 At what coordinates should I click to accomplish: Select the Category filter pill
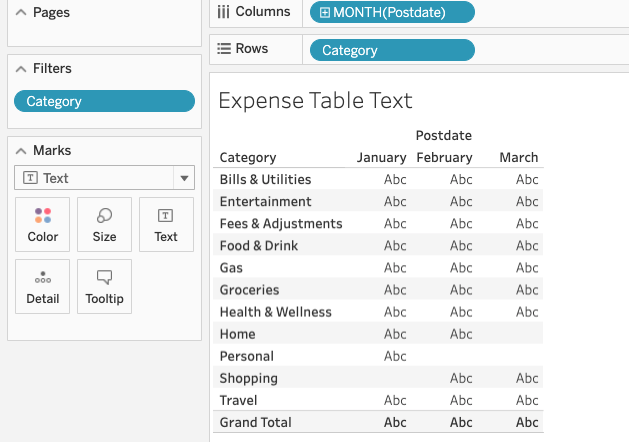pyautogui.click(x=104, y=101)
